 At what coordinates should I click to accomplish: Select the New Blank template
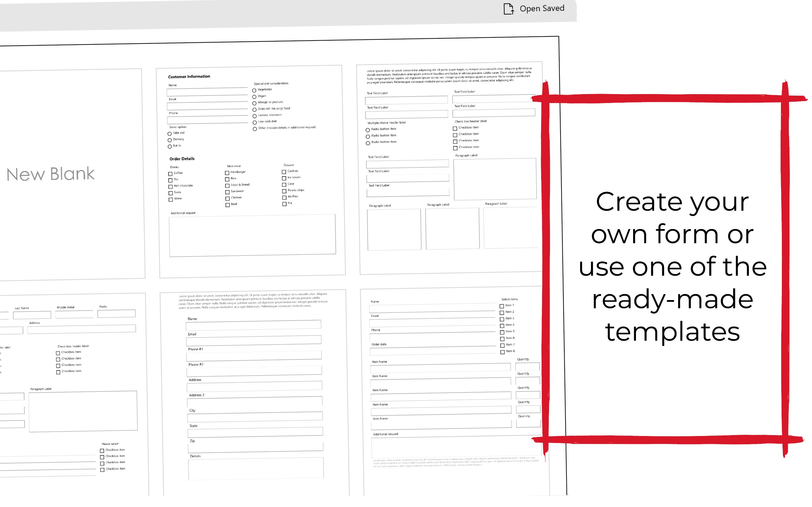[50, 174]
